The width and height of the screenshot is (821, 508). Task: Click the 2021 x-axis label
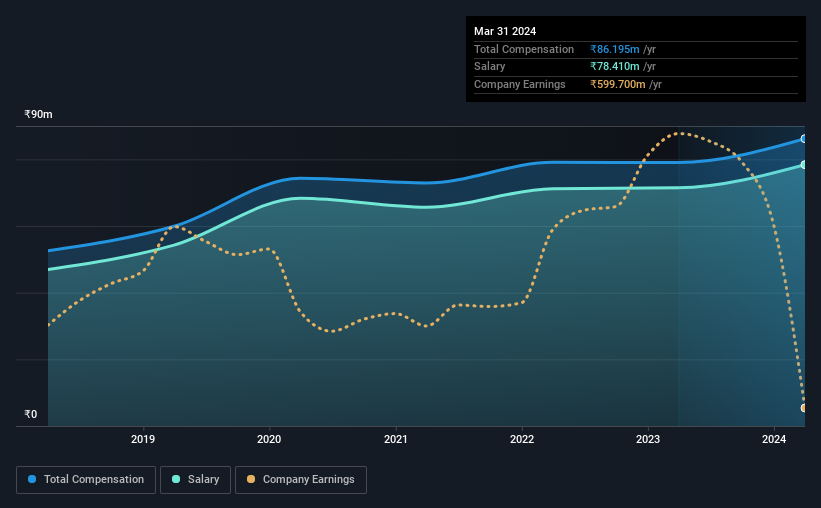(x=395, y=439)
